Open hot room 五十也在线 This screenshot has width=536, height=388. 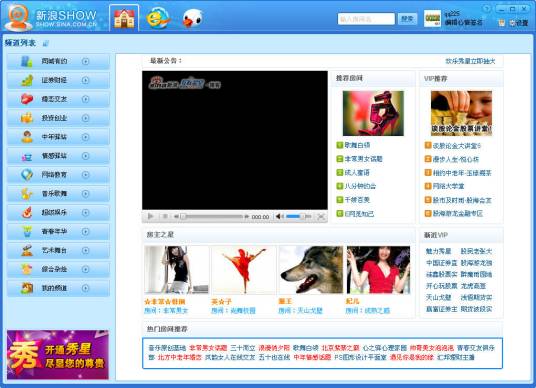pos(274,357)
